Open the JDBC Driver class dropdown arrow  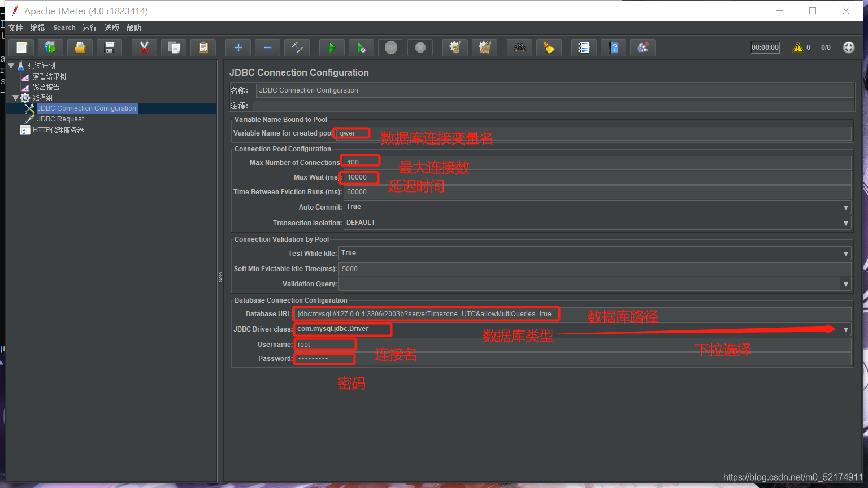pyautogui.click(x=846, y=329)
